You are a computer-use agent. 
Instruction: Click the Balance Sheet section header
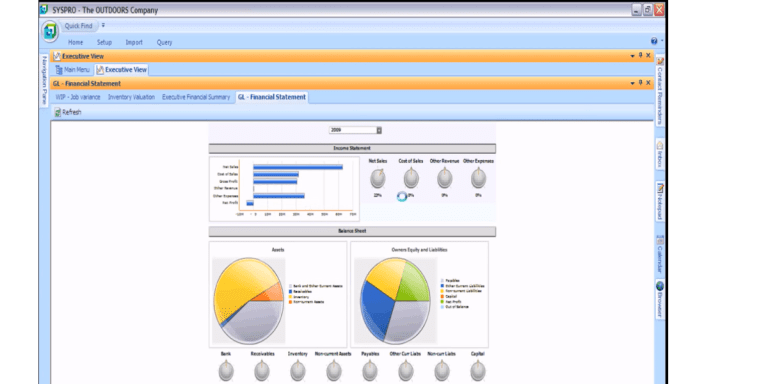352,231
